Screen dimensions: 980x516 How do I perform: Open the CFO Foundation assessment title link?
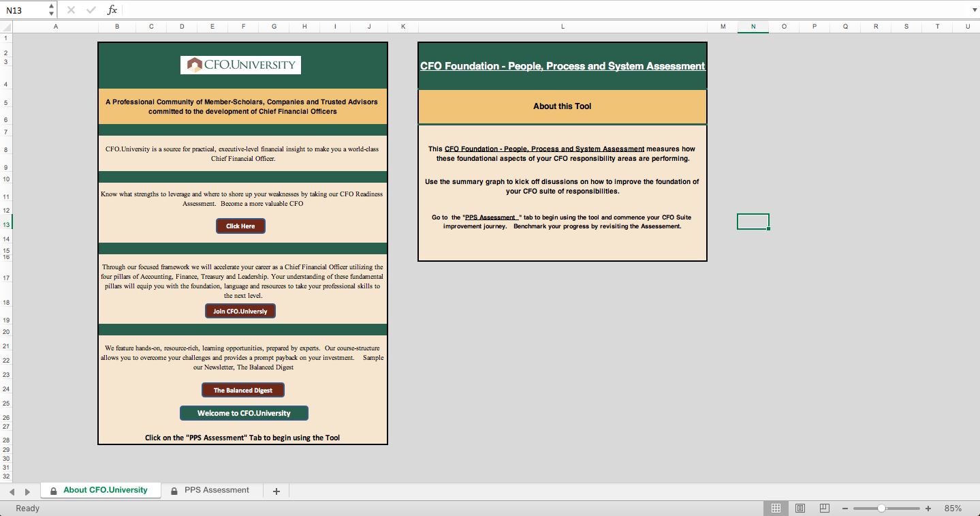click(563, 66)
